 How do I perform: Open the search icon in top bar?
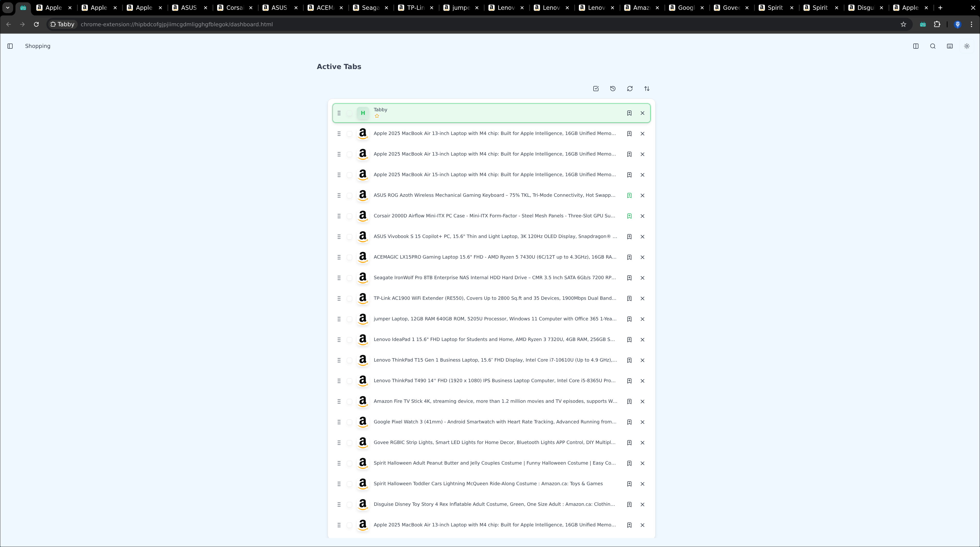coord(933,46)
